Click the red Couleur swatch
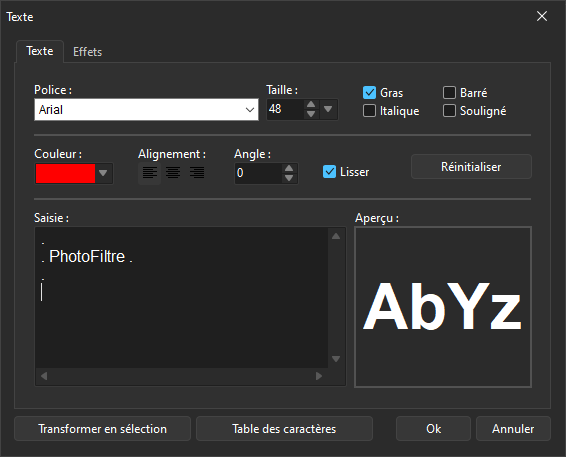 pos(65,174)
